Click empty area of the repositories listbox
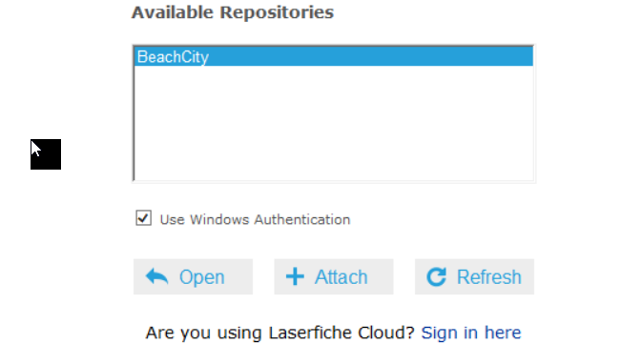This screenshot has height=364, width=642. (x=334, y=123)
